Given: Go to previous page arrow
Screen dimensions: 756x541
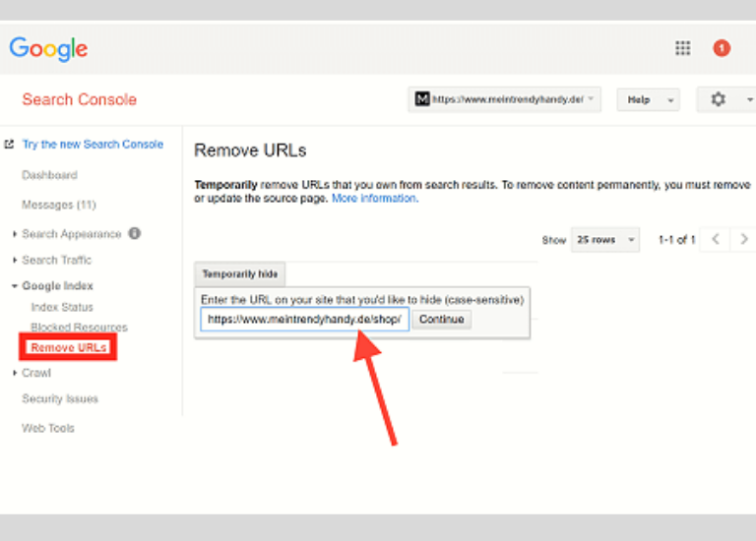Looking at the screenshot, I should [x=716, y=239].
